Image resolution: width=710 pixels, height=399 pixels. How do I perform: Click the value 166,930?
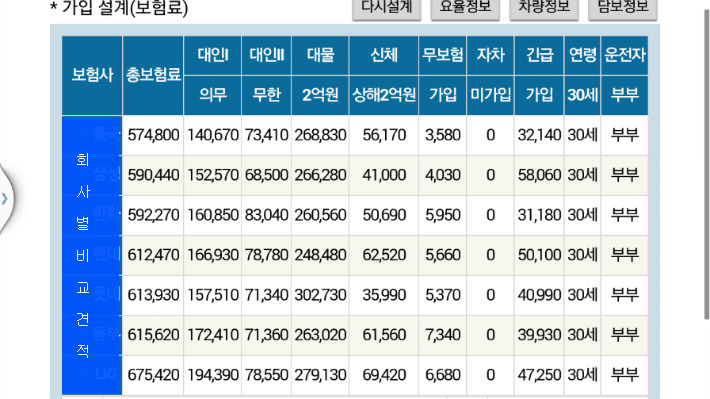point(213,255)
